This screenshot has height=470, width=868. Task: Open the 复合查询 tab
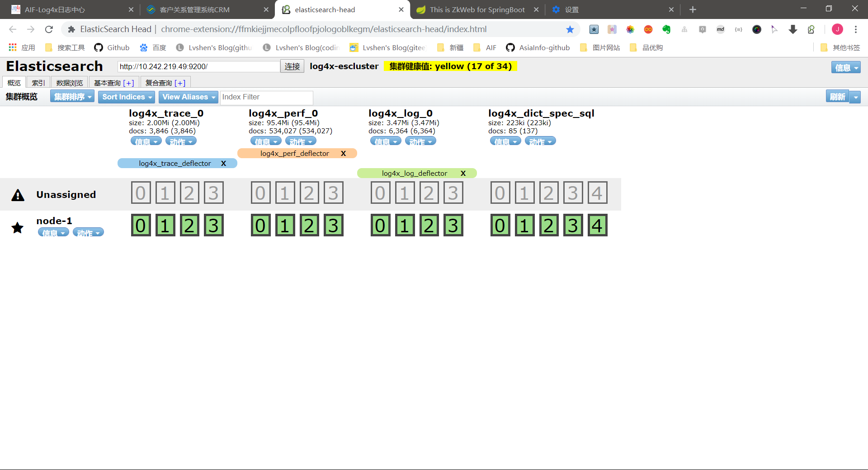pyautogui.click(x=165, y=83)
